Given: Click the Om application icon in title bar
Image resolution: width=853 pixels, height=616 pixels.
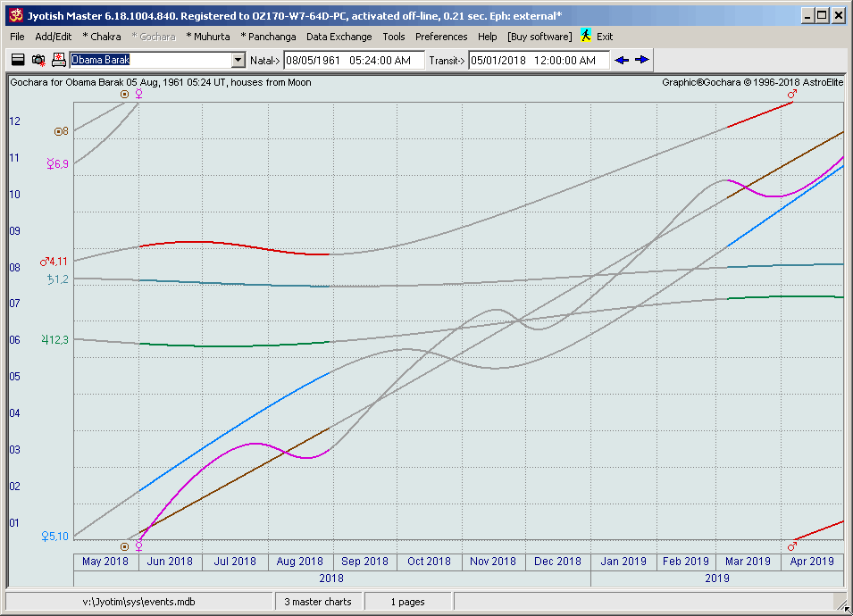Looking at the screenshot, I should 14,15.
